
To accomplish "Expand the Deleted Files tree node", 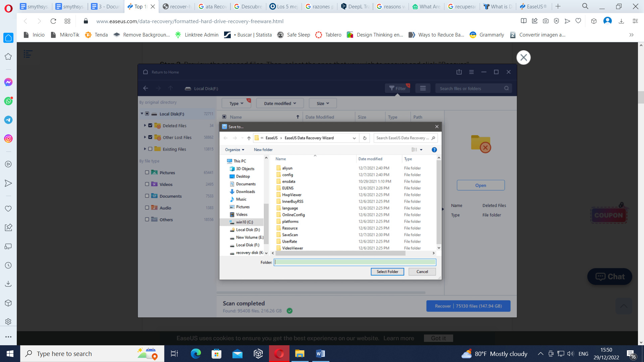I will pyautogui.click(x=145, y=125).
